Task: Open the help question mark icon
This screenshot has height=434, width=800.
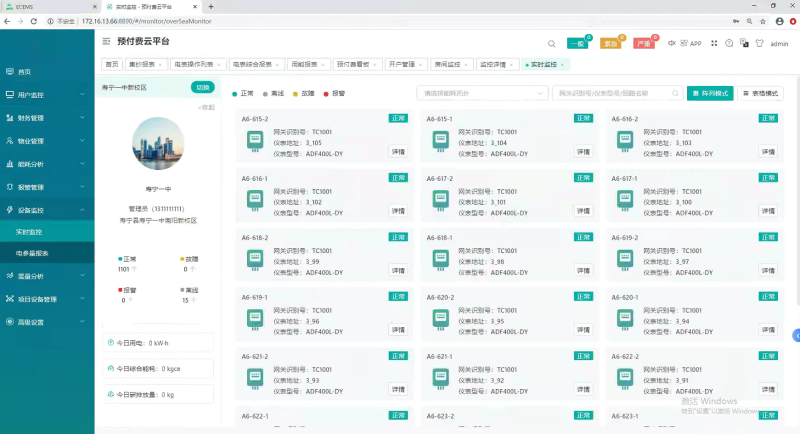Action: 729,43
